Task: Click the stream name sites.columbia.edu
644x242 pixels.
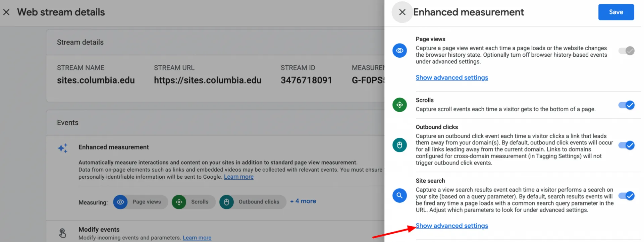Action: pos(96,80)
